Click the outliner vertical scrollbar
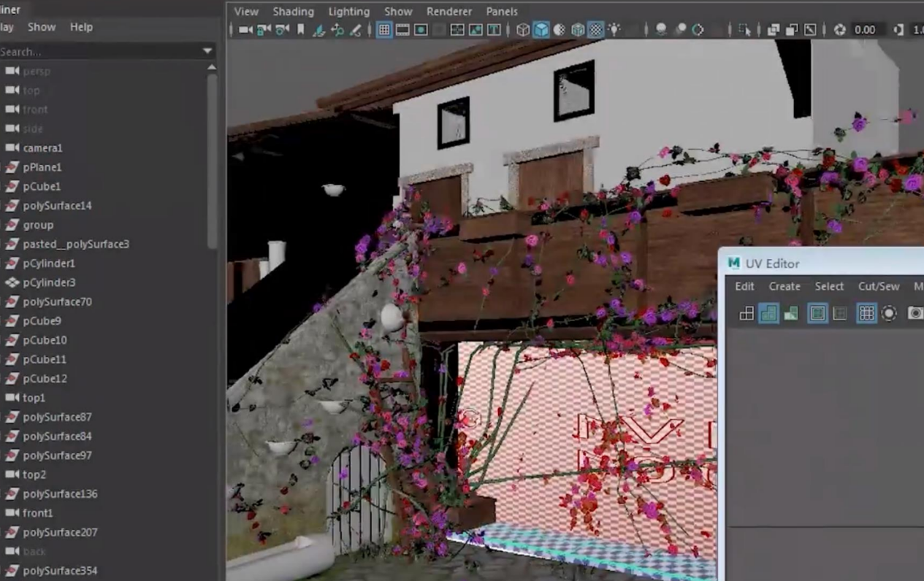 [212, 161]
